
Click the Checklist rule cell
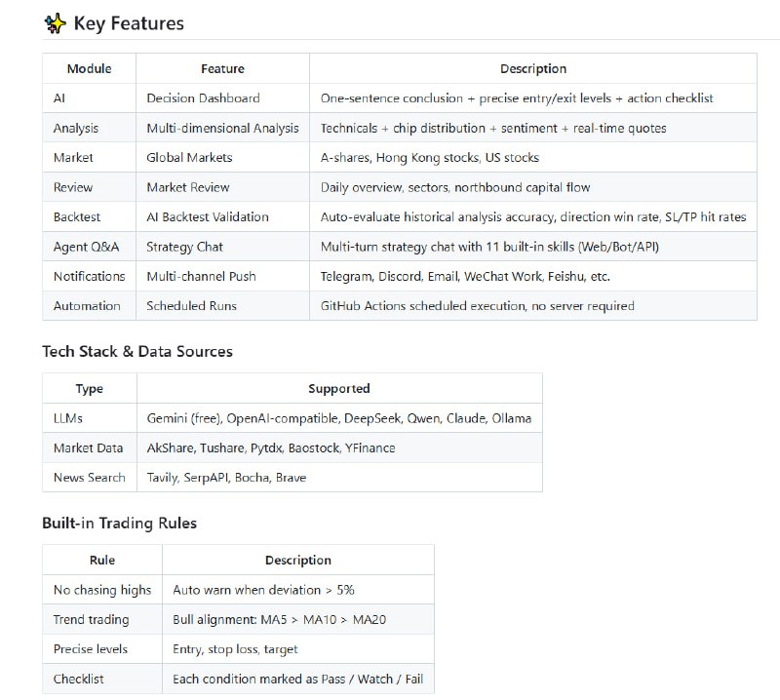(x=78, y=679)
